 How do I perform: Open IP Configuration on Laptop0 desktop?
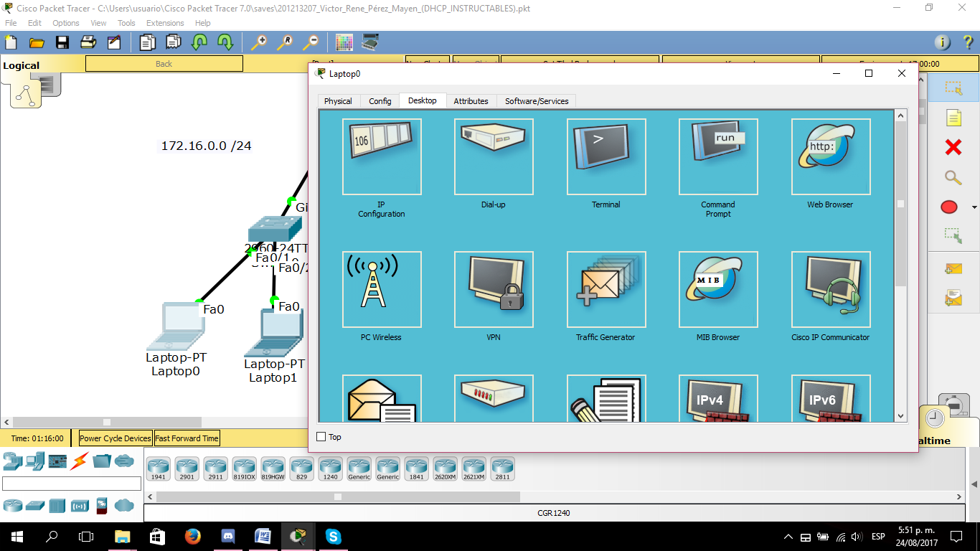382,156
